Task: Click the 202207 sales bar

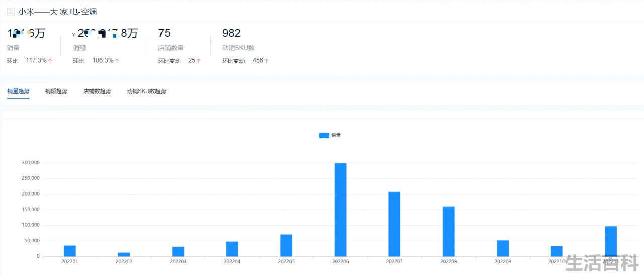Action: click(x=394, y=224)
